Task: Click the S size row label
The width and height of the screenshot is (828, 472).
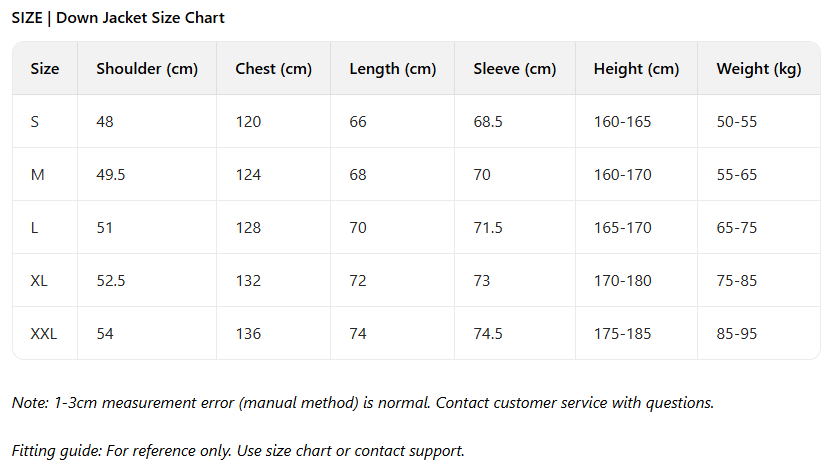Action: tap(35, 122)
